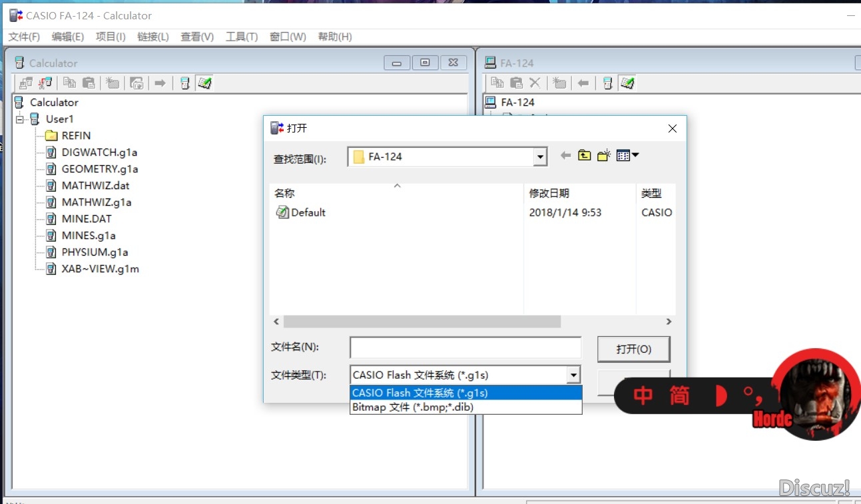Viewport: 861px width, 504px height.
Task: Click Paste icon in FA-124 toolbar
Action: click(x=516, y=83)
